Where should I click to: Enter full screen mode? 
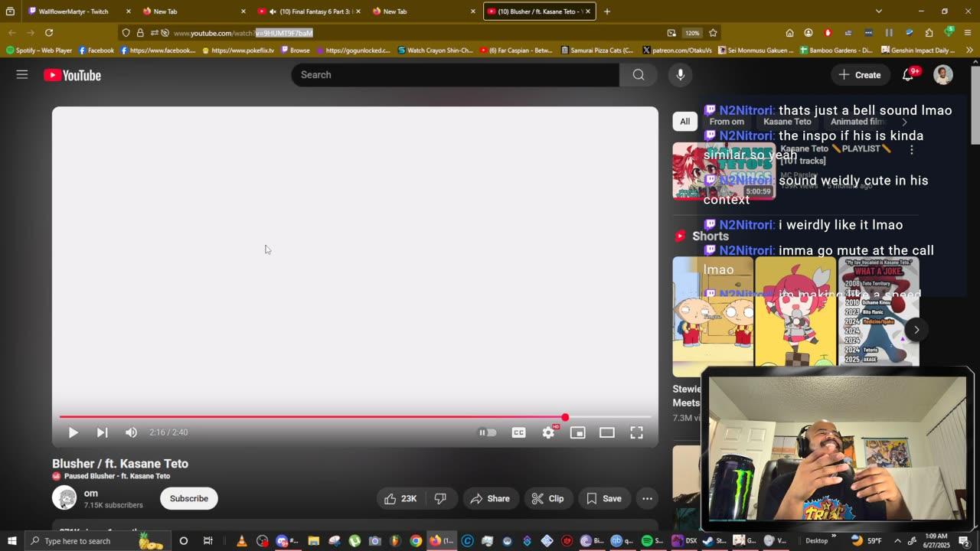(636, 432)
